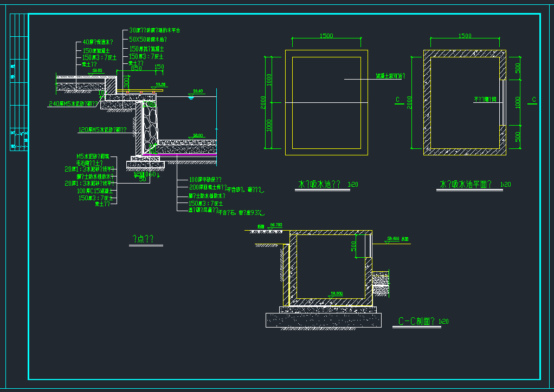The height and width of the screenshot is (392, 554).
Task: Click the ?点?? node detail title
Action: click(143, 238)
